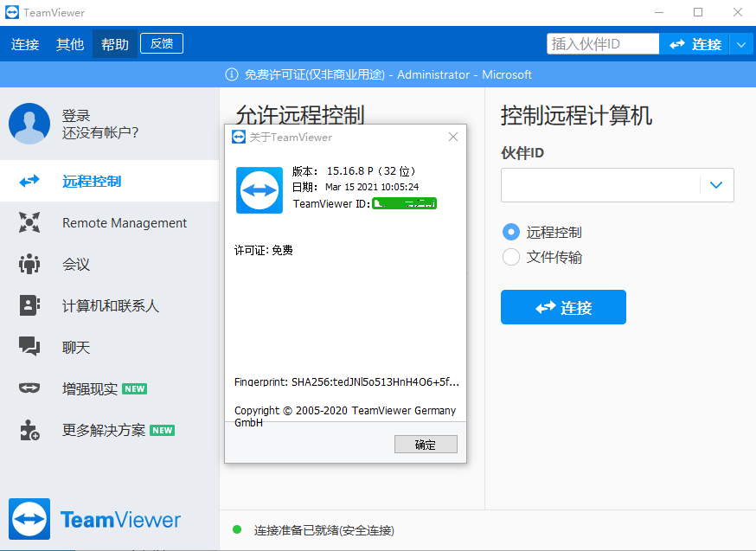
Task: Click the computers and contacts icon
Action: pyautogui.click(x=29, y=305)
